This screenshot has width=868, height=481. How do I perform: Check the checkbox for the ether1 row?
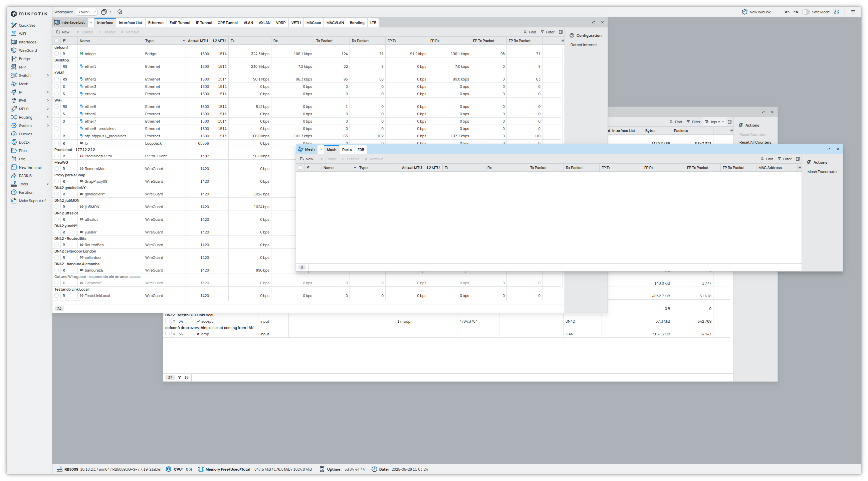(57, 66)
